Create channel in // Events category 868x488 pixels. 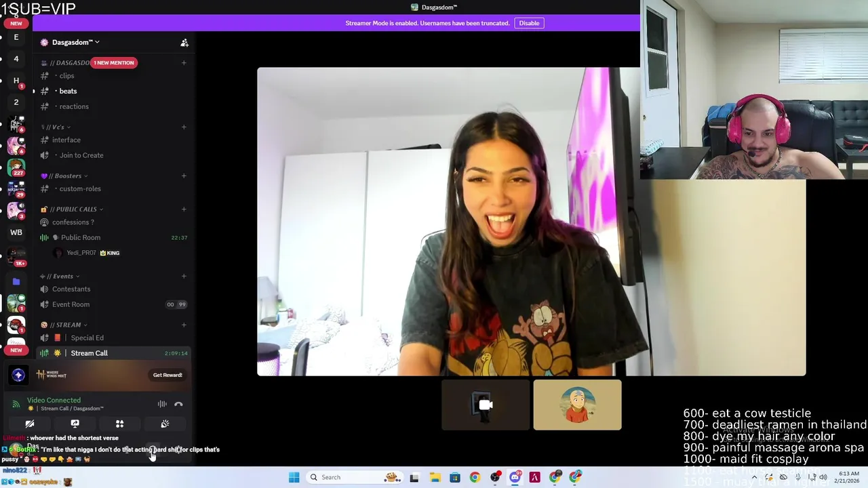pos(184,276)
